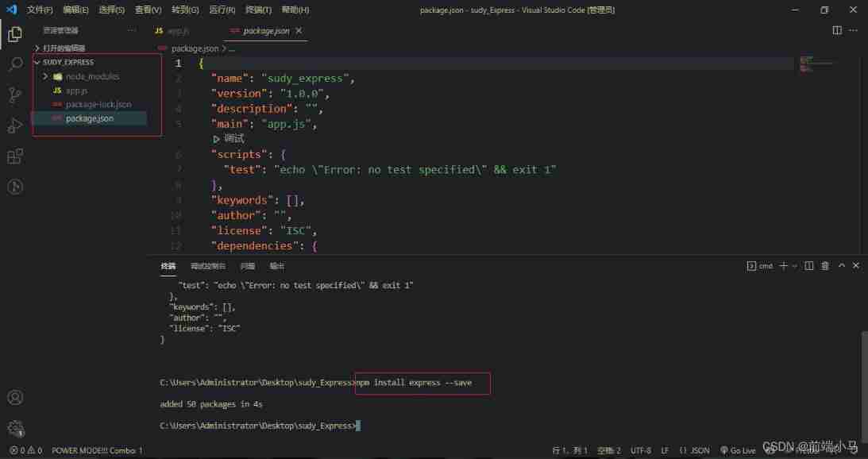Screen dimensions: 868x459
Task: Open the Extensions view
Action: tap(14, 156)
